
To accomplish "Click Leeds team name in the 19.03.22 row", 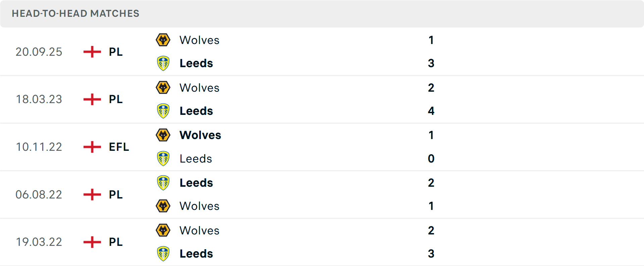I will point(196,254).
